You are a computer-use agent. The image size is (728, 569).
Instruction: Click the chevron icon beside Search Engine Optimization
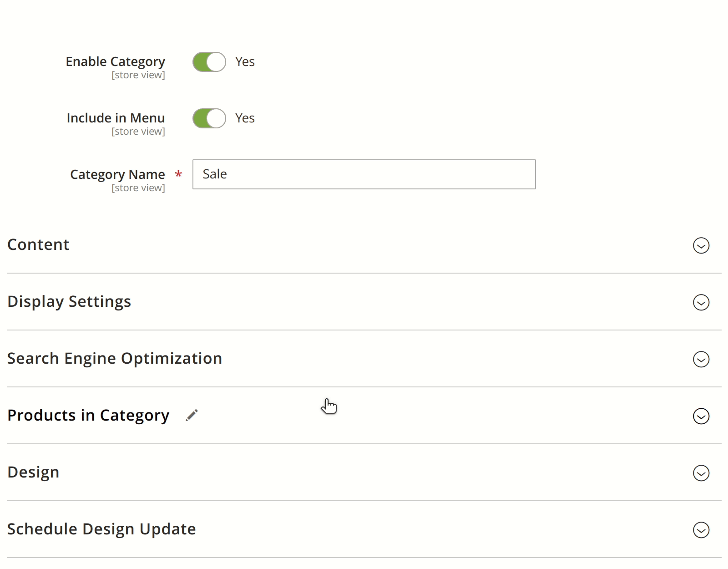coord(700,359)
